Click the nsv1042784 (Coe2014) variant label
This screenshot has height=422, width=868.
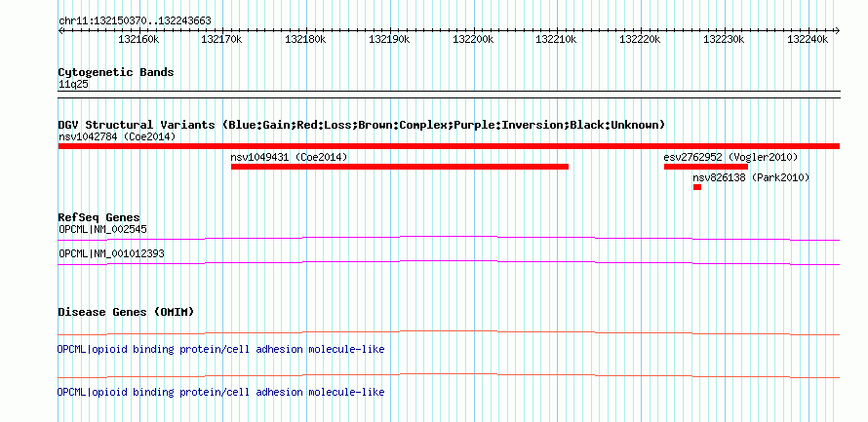(117, 136)
